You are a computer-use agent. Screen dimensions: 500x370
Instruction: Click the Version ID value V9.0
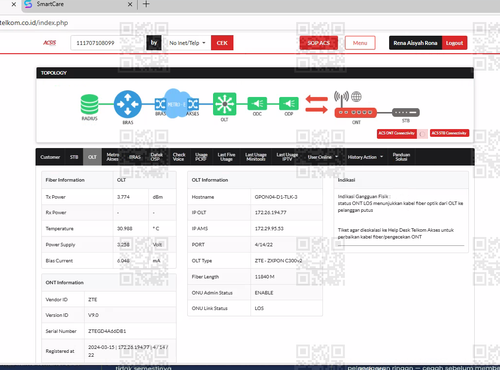[93, 315]
